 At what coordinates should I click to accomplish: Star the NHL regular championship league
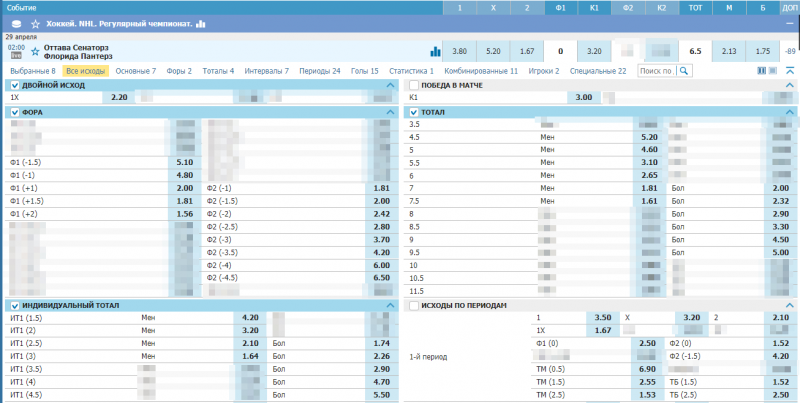36,23
